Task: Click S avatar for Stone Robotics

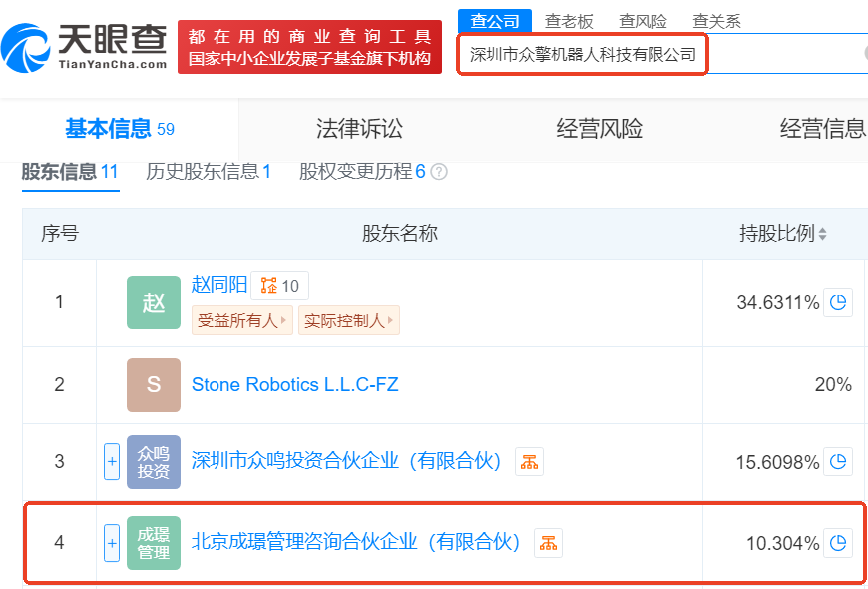Action: point(154,385)
